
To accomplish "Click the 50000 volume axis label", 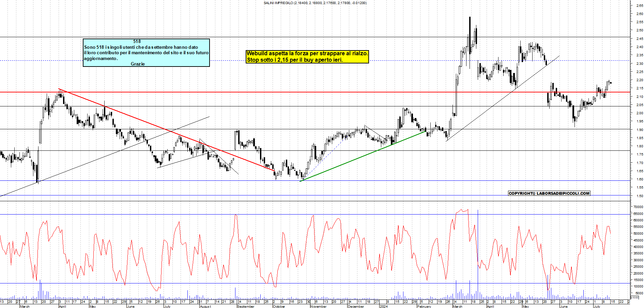I will point(638,234).
